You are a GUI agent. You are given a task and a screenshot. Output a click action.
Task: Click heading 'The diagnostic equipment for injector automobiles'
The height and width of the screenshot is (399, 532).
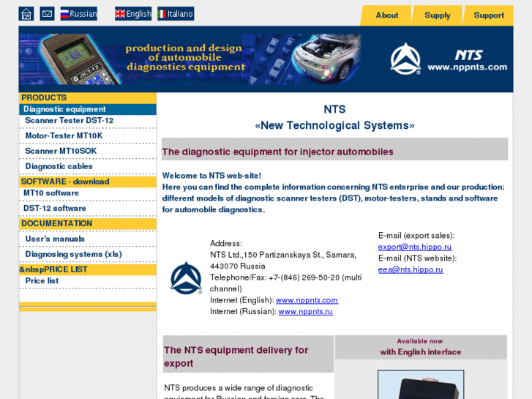[x=277, y=152]
